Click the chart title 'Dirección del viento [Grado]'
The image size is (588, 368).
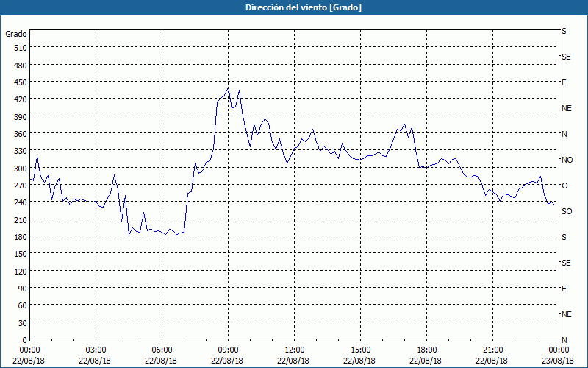(304, 7)
